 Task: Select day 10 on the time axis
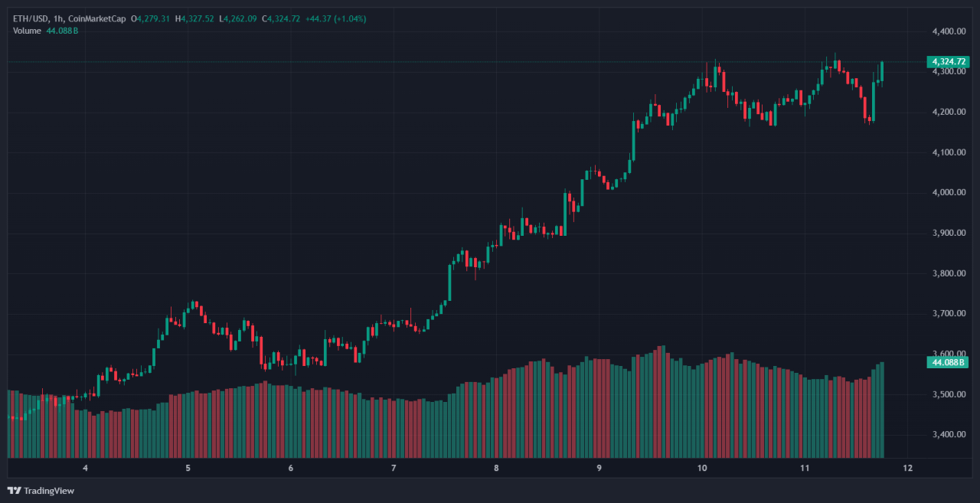point(702,468)
